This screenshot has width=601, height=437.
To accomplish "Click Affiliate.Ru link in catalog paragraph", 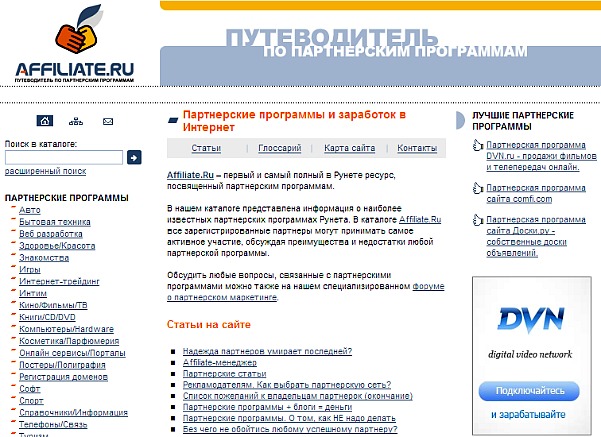I will (x=420, y=220).
